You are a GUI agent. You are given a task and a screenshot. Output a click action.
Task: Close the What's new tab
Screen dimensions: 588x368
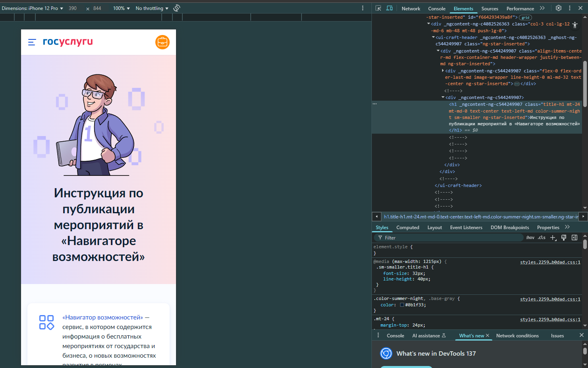click(487, 335)
